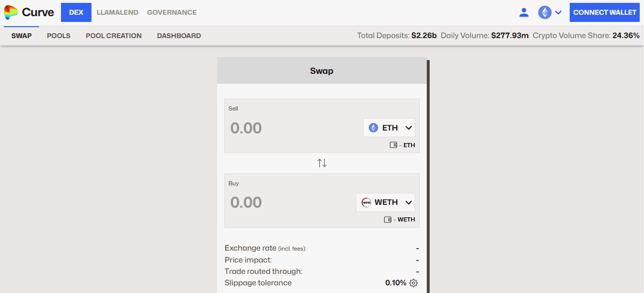The height and width of the screenshot is (293, 644).
Task: Click the Sell label in the form
Action: 233,109
